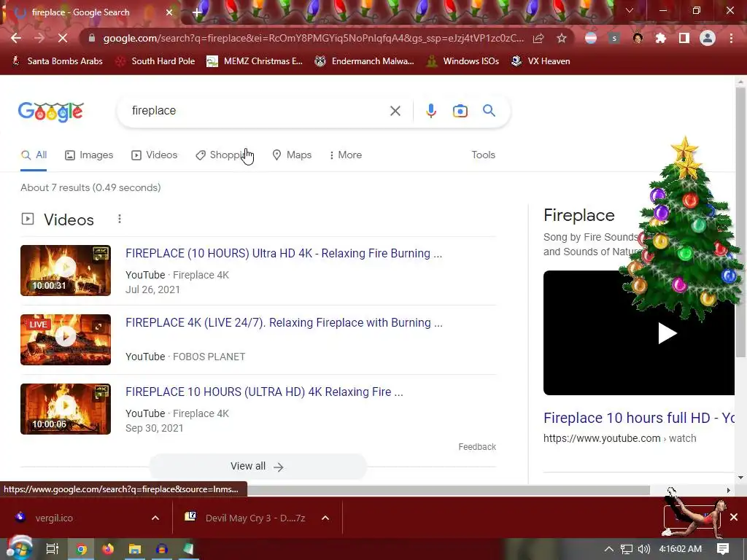This screenshot has height=560, width=747.
Task: Clear the search query with X
Action: pos(395,111)
